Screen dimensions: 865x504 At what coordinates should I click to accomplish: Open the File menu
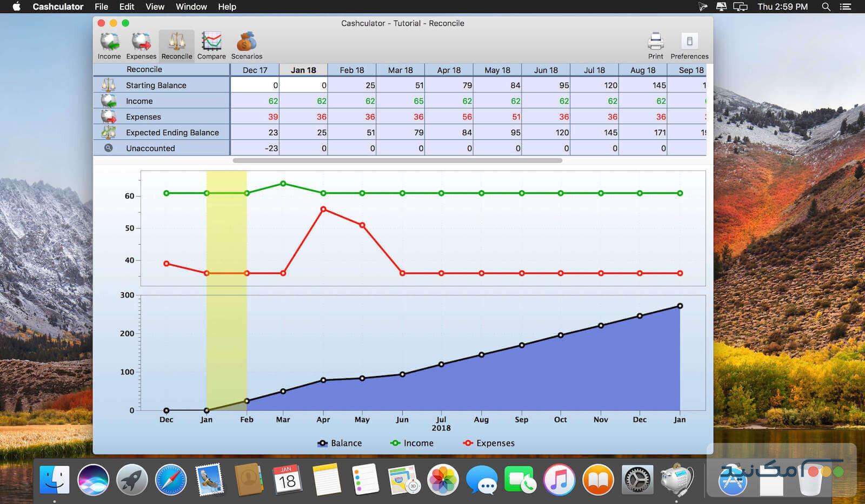coord(101,6)
